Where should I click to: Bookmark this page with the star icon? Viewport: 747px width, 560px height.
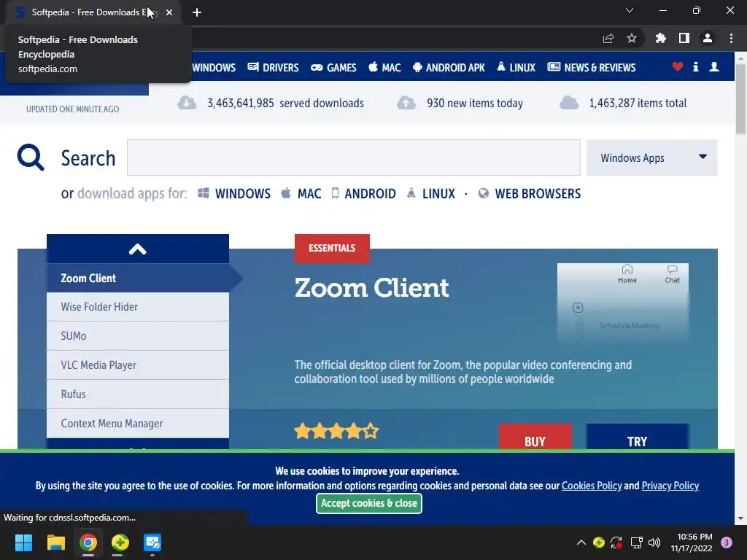tap(631, 39)
